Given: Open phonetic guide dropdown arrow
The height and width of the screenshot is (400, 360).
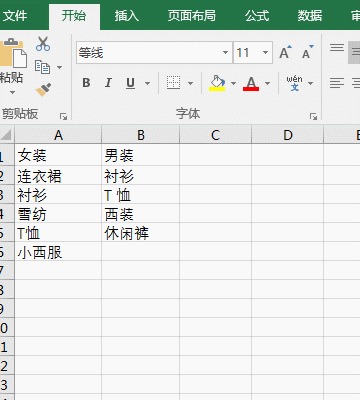Looking at the screenshot, I should (x=310, y=83).
